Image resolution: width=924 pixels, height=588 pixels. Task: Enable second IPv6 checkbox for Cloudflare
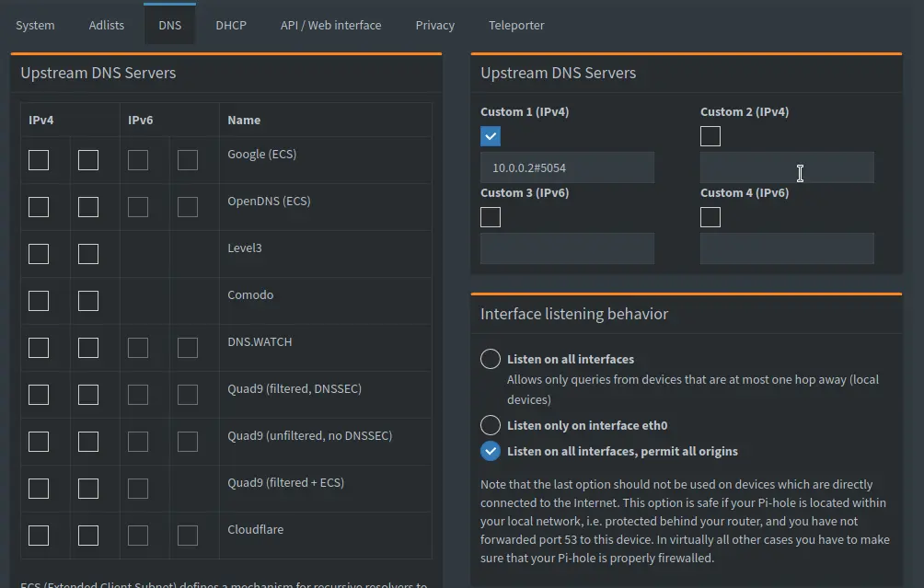(x=188, y=536)
